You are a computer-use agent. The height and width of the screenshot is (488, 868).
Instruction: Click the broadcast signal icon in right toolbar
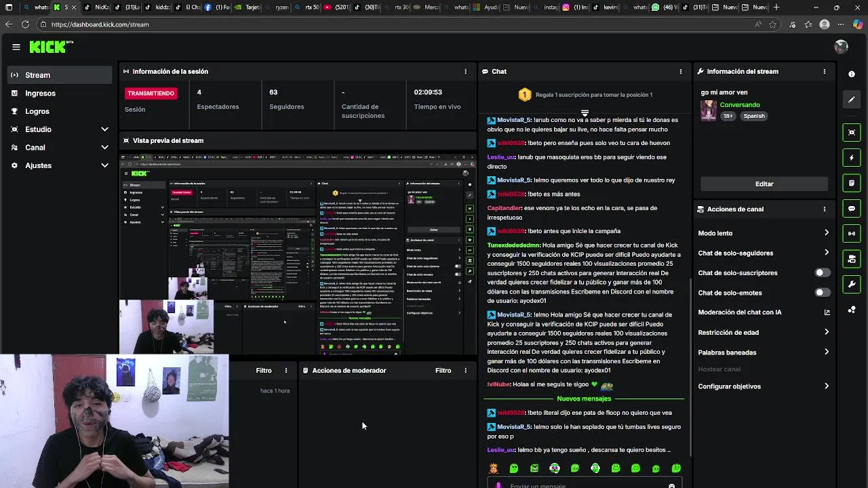[852, 234]
